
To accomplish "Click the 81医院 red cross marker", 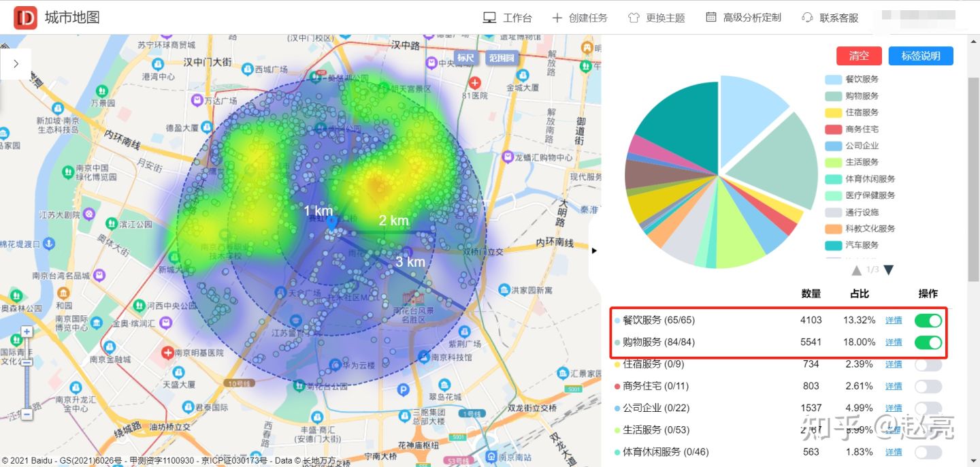I will click(x=474, y=83).
